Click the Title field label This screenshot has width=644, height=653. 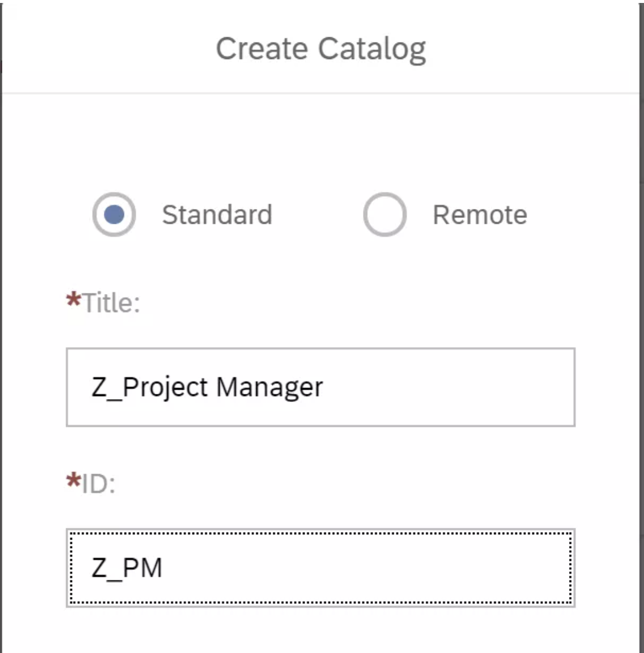point(111,303)
